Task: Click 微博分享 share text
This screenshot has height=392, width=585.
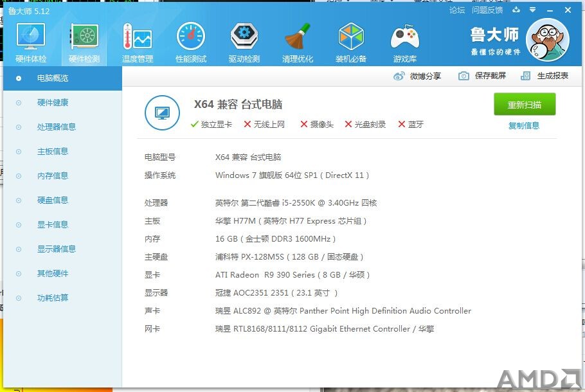Action: pyautogui.click(x=426, y=76)
